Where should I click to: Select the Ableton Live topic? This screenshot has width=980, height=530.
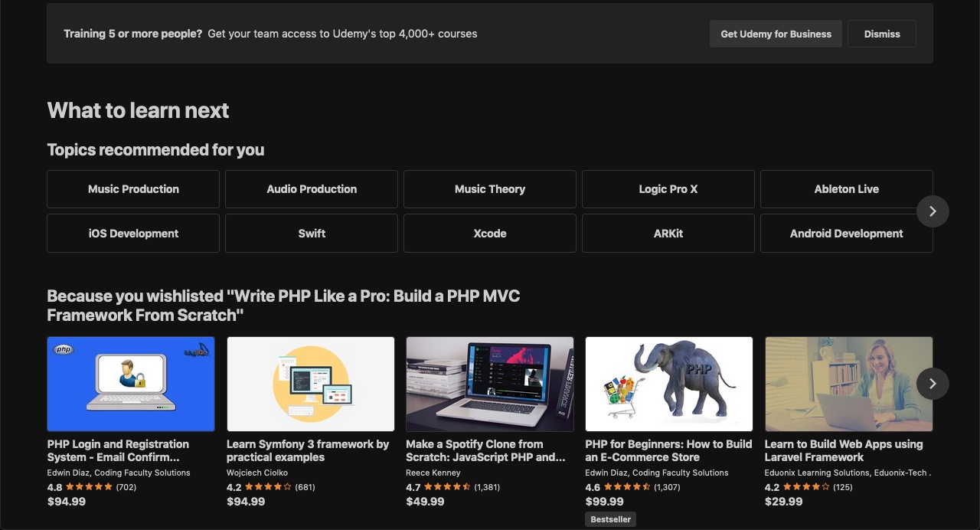click(846, 188)
